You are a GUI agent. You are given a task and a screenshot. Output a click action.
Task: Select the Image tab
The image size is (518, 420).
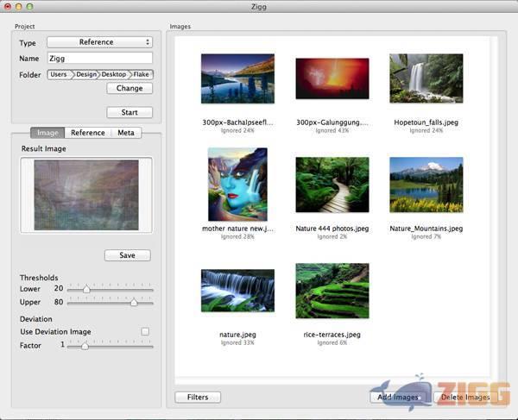click(47, 133)
